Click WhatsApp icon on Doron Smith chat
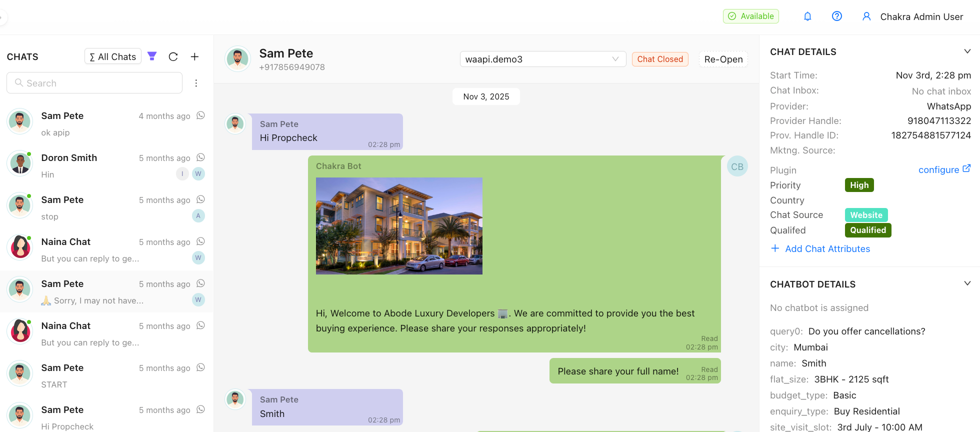The image size is (980, 432). (x=201, y=157)
